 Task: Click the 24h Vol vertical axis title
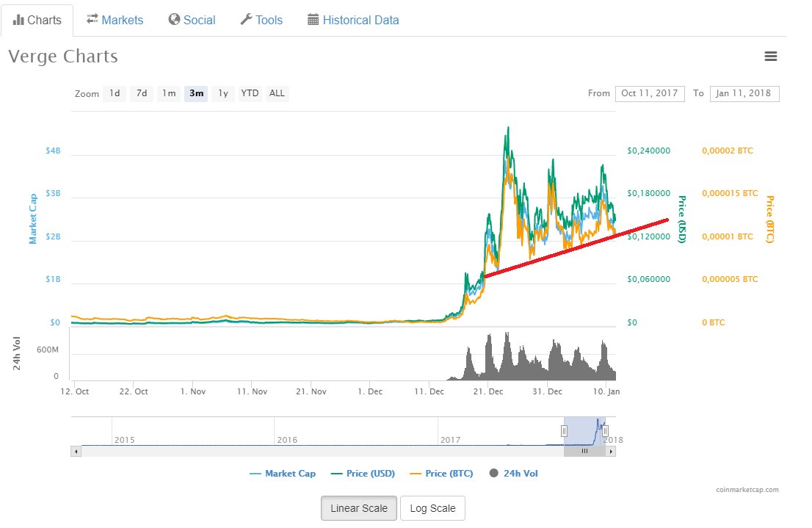(x=17, y=353)
